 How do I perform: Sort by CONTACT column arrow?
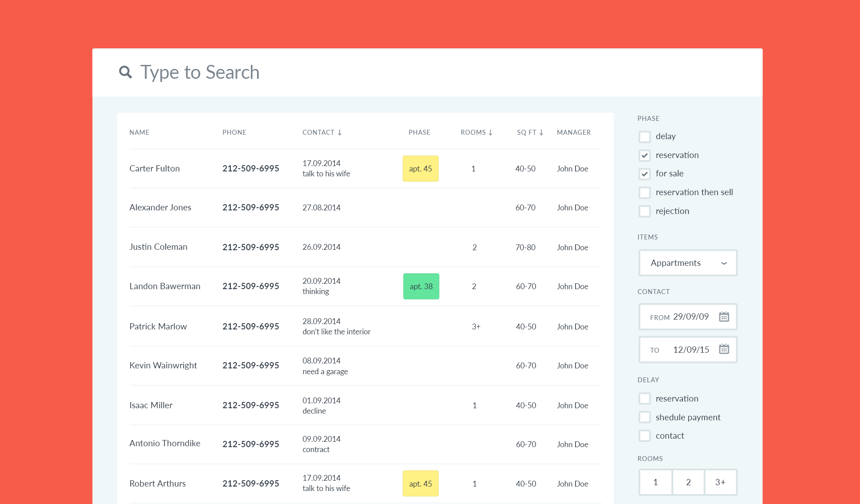(x=340, y=132)
